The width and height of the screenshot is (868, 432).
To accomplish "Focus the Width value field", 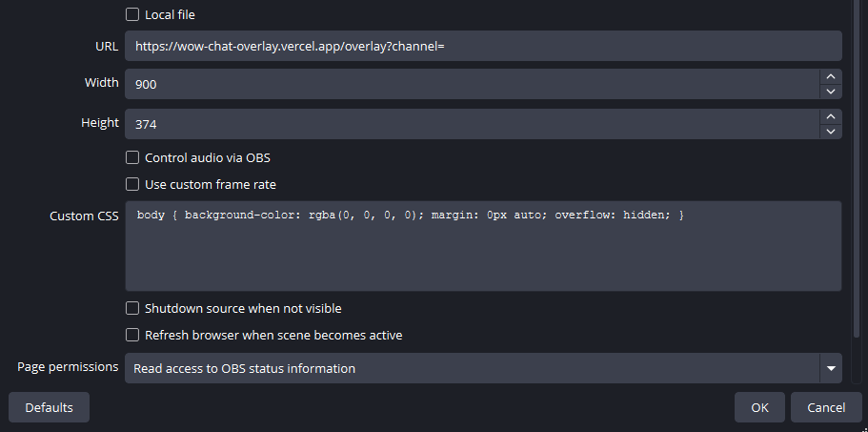I will (x=473, y=84).
